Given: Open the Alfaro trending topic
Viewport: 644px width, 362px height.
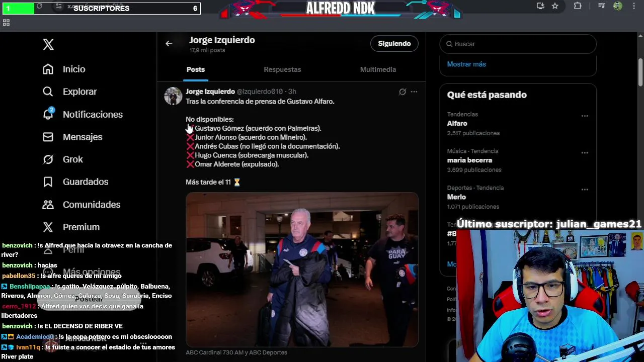Looking at the screenshot, I should [x=457, y=123].
